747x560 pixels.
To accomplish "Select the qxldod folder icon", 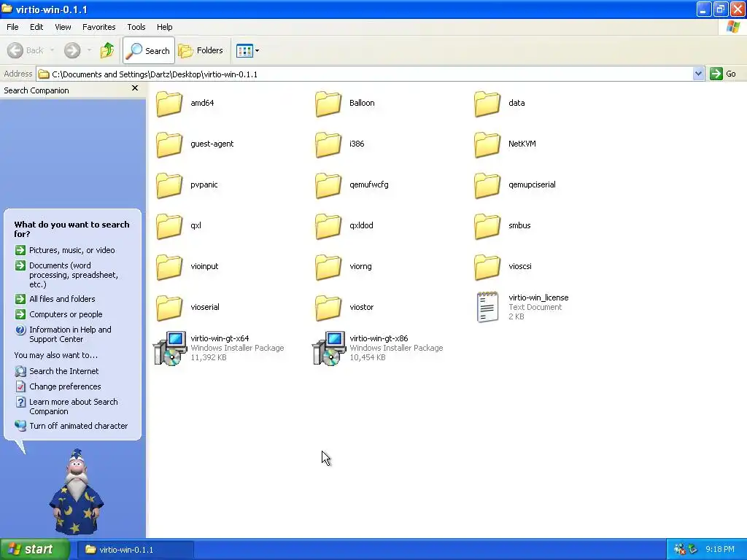I will (x=328, y=226).
